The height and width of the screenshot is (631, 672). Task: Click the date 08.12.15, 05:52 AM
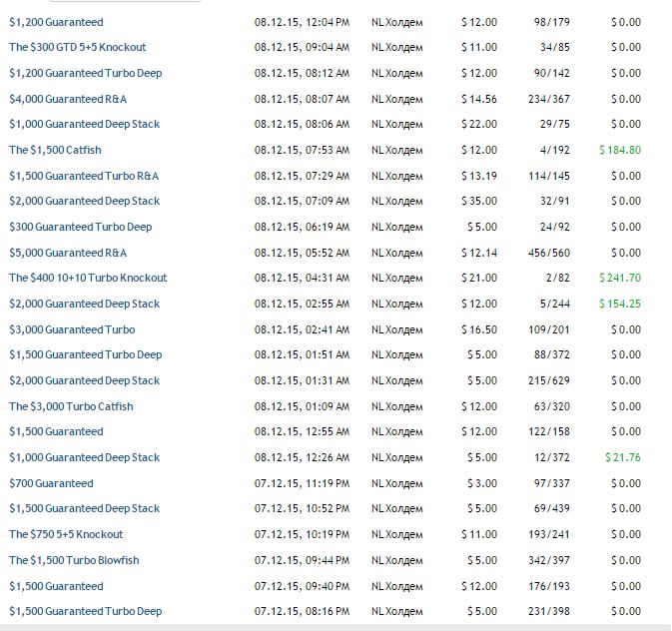(302, 253)
